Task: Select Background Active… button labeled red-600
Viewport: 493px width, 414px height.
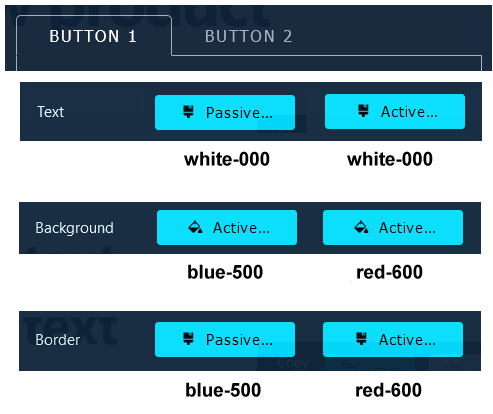Action: pos(393,228)
